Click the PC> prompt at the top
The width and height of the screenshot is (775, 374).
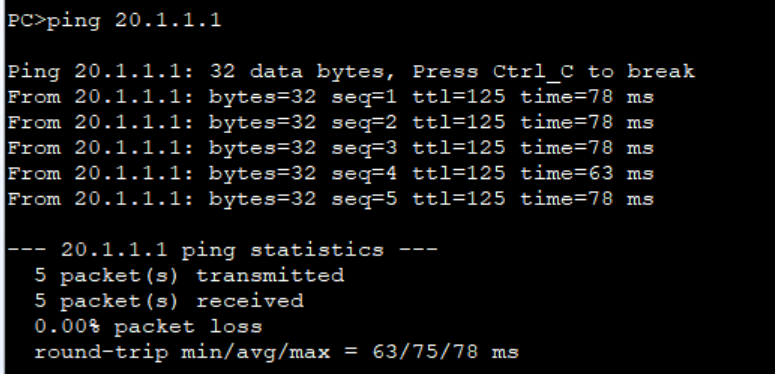(x=27, y=21)
